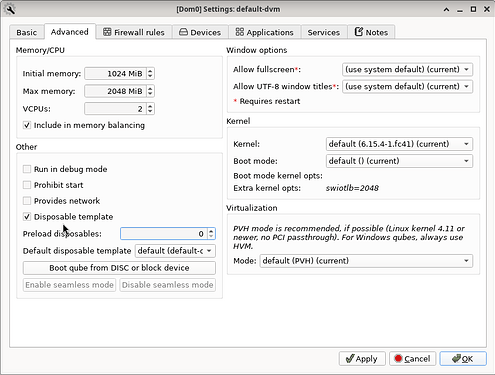Click the green checkmark on Apply
Viewport: 495px width, 375px height.
tap(350, 359)
